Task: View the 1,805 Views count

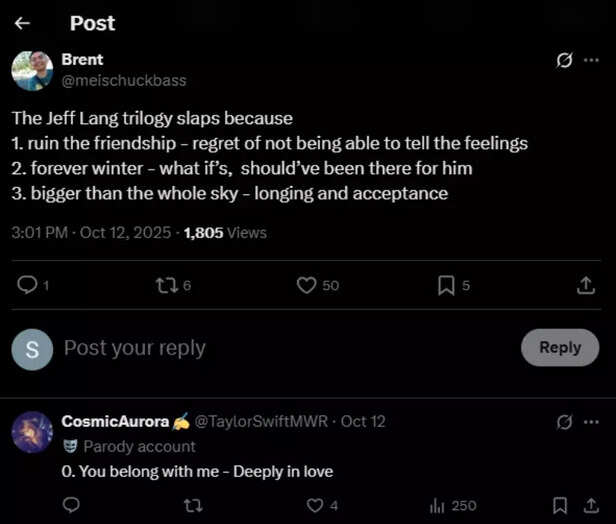Action: [225, 232]
